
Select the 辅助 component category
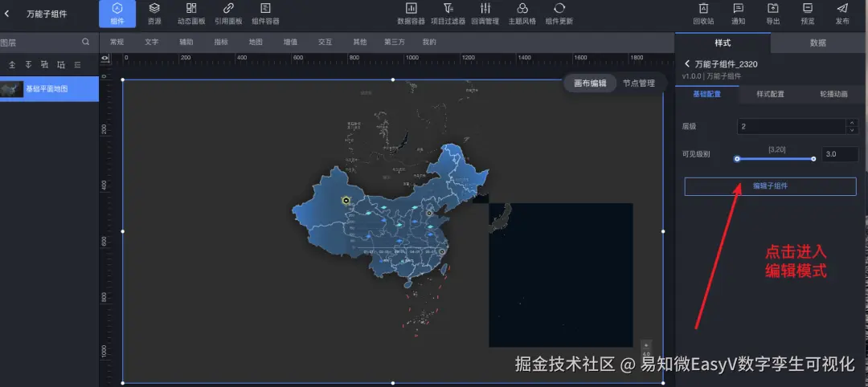(x=186, y=42)
